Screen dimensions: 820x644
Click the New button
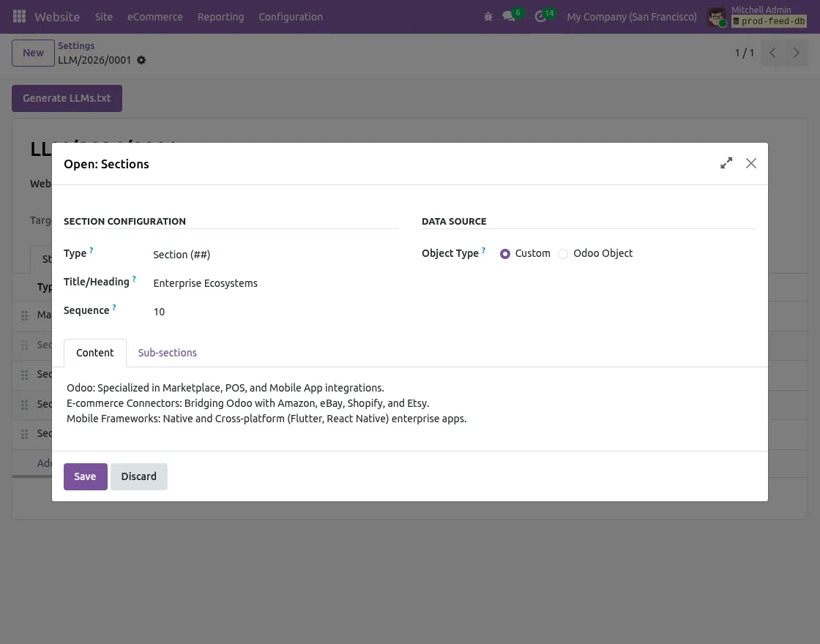[x=33, y=53]
